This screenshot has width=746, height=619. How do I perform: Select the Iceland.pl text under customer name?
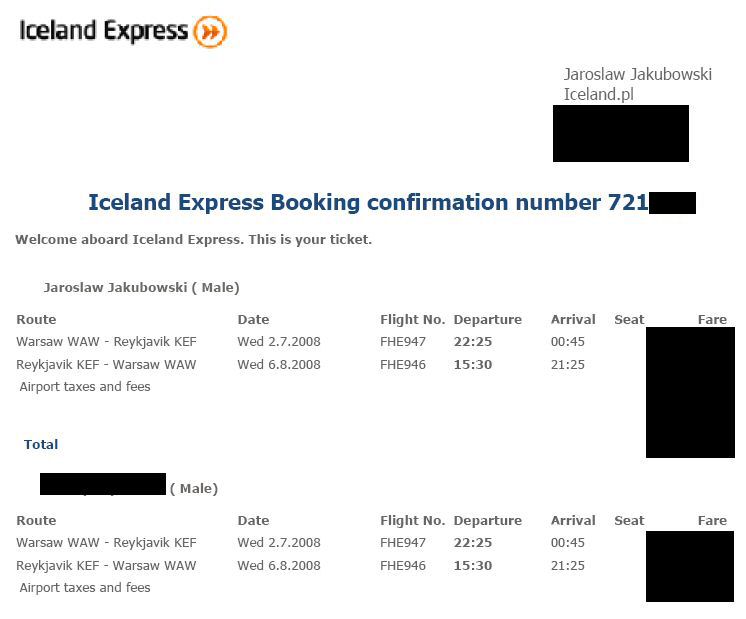(x=599, y=94)
